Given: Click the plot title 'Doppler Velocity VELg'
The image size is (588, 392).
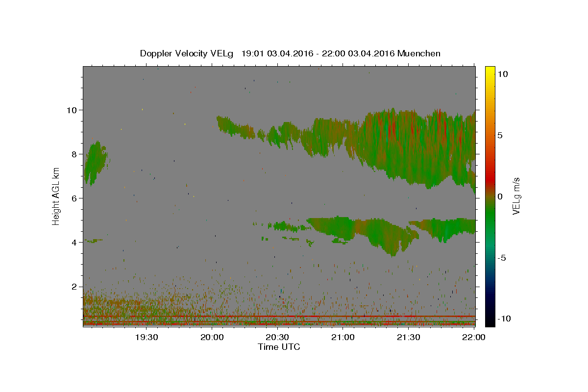Looking at the screenshot, I should (188, 53).
